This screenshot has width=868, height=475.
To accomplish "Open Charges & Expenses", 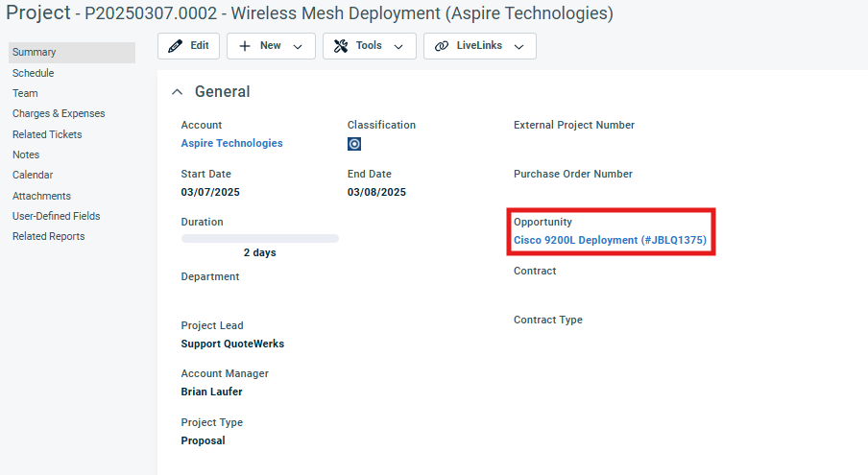I will pyautogui.click(x=59, y=113).
